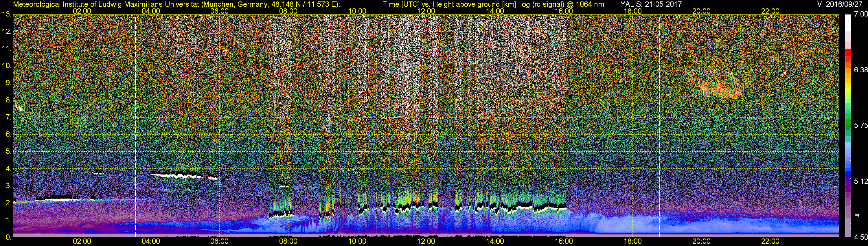Click 20:00 on the bottom time axis
This screenshot has width=868, height=246.
(x=702, y=242)
